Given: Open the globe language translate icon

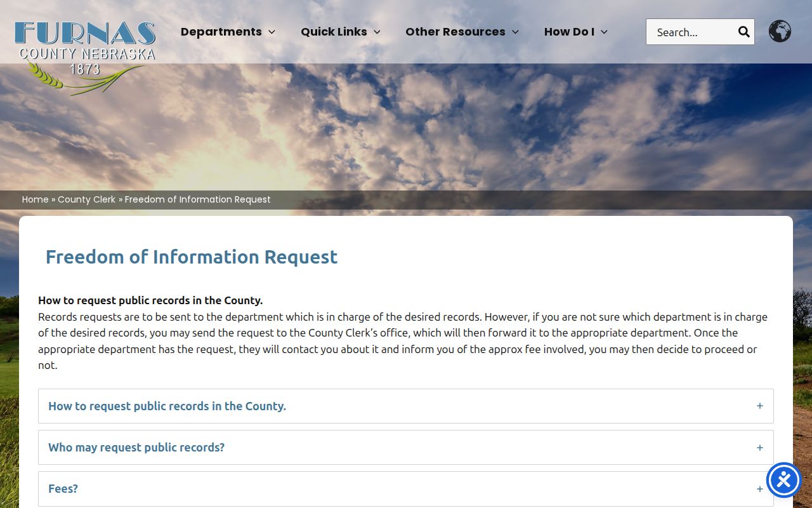Looking at the screenshot, I should tap(780, 31).
